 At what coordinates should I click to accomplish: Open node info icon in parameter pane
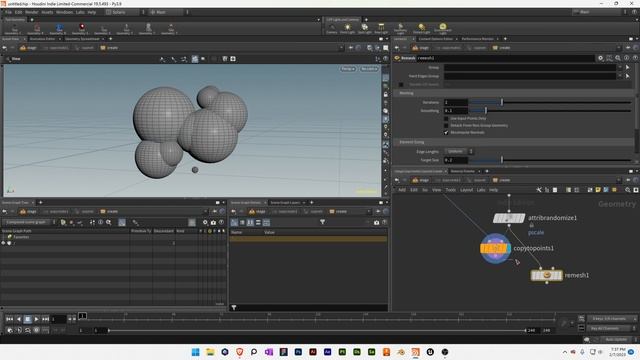[627, 58]
